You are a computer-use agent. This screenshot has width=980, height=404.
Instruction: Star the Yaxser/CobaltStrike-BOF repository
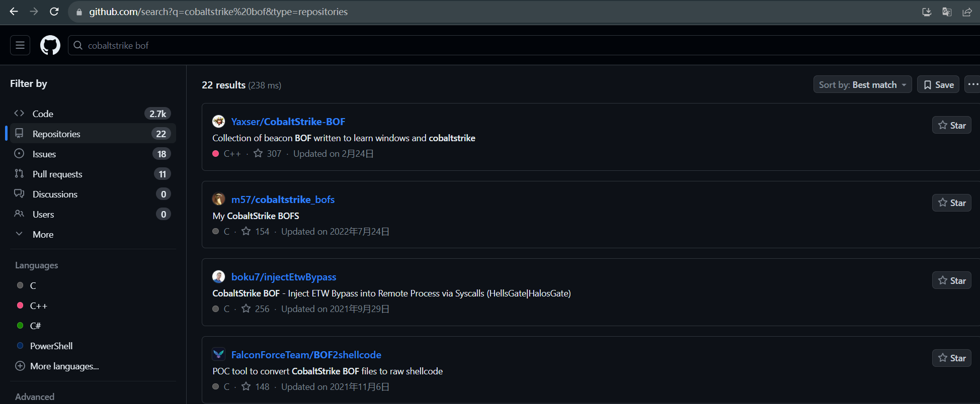click(951, 125)
